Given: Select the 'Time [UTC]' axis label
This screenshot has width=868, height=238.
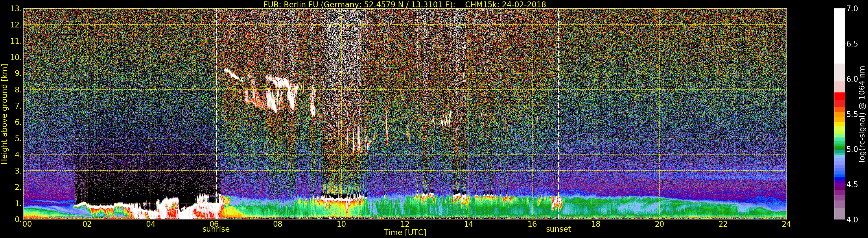Looking at the screenshot, I should tap(405, 232).
